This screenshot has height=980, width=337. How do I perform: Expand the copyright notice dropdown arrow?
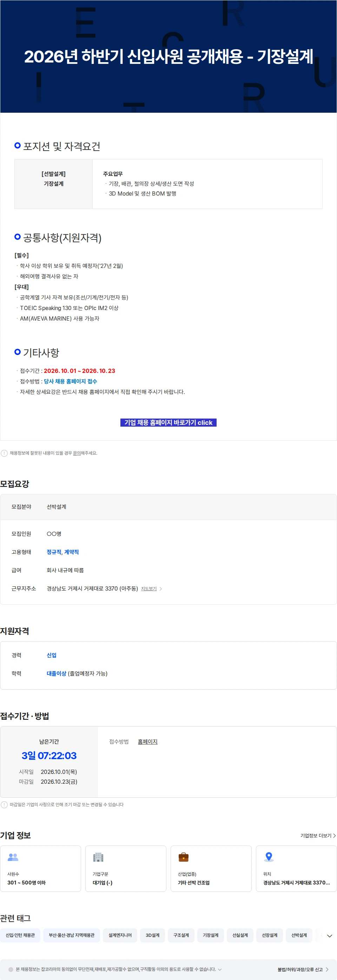click(219, 969)
